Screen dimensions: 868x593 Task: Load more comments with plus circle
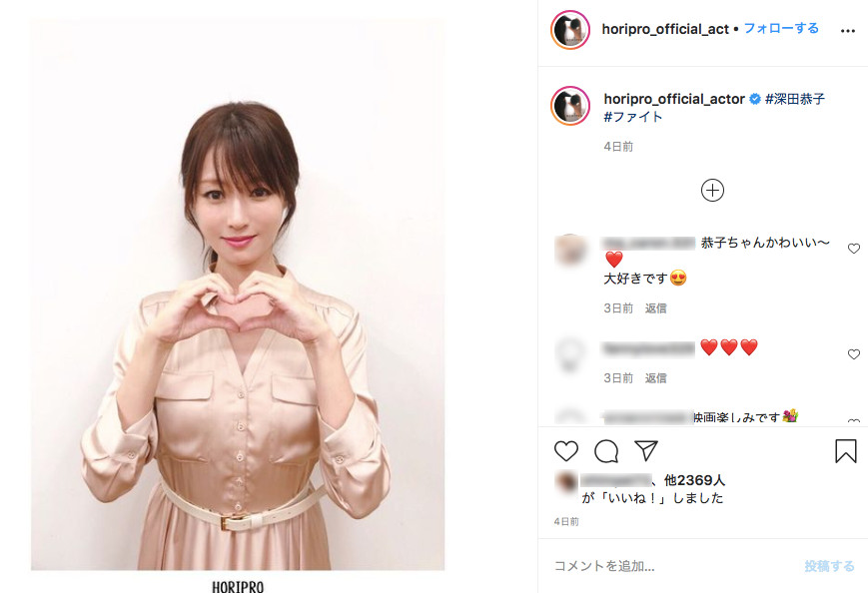tap(712, 191)
